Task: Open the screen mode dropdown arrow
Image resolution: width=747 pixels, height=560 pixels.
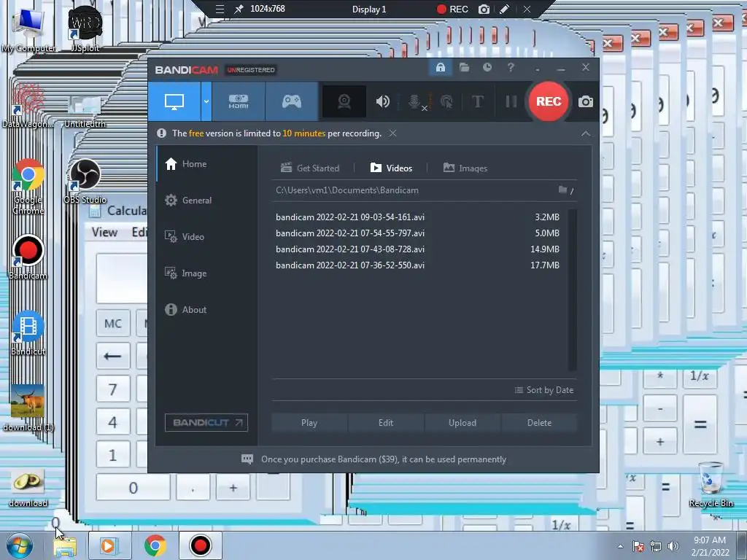Action: [206, 101]
